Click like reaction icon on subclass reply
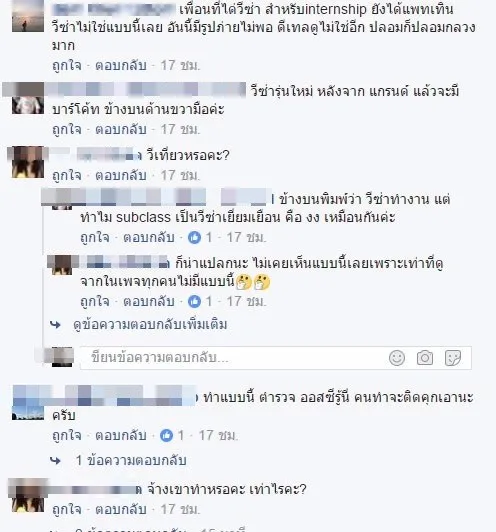The height and width of the screenshot is (532, 496). point(194,238)
